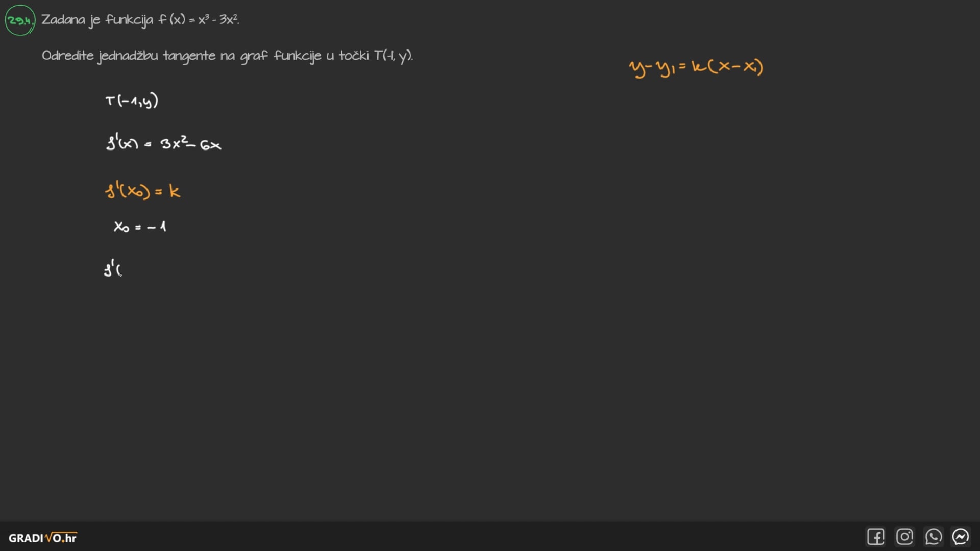Viewport: 980px width, 551px height.
Task: Click the word "graf" in the problem
Action: (254, 56)
